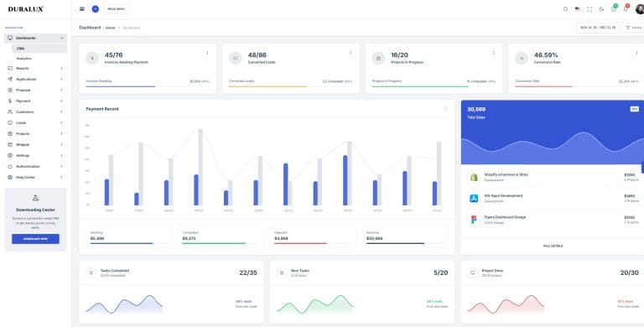
Task: Click the Downloading Center download icon
Action: coord(35,198)
